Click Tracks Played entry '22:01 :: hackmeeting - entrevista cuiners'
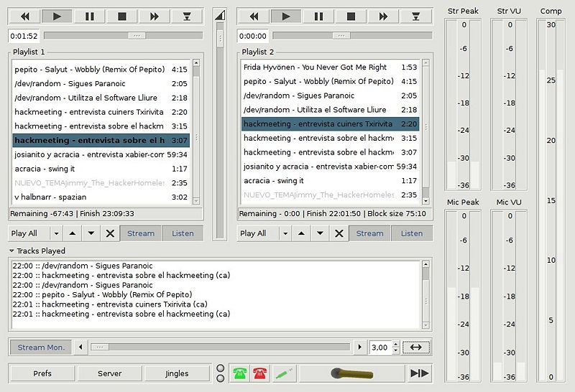The width and height of the screenshot is (575, 392). point(110,304)
